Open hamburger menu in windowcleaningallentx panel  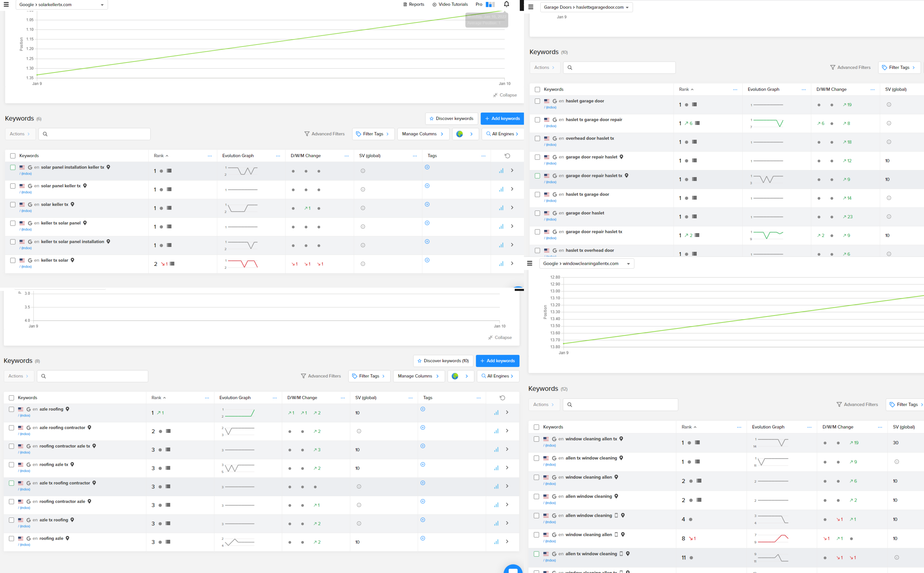[x=530, y=263]
